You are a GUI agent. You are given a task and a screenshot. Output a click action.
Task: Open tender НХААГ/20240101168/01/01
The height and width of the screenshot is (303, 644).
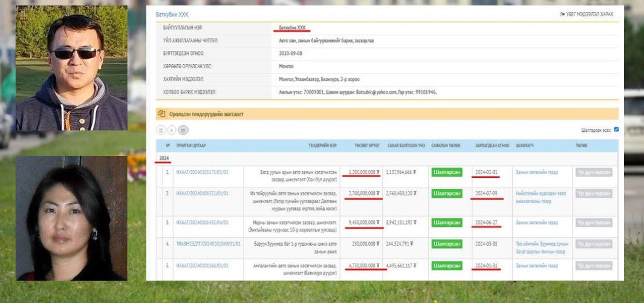(x=202, y=266)
